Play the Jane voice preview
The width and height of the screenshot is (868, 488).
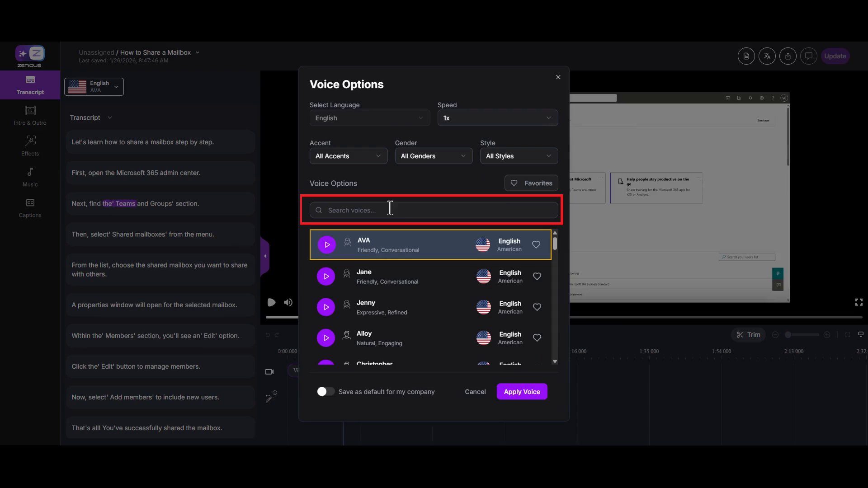(x=325, y=276)
